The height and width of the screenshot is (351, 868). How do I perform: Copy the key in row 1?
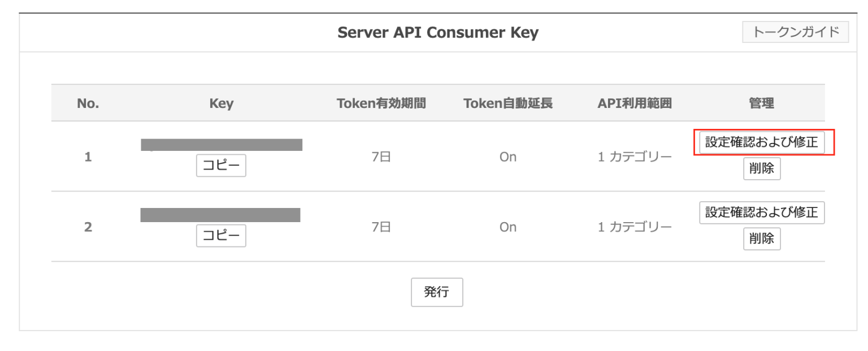point(221,166)
